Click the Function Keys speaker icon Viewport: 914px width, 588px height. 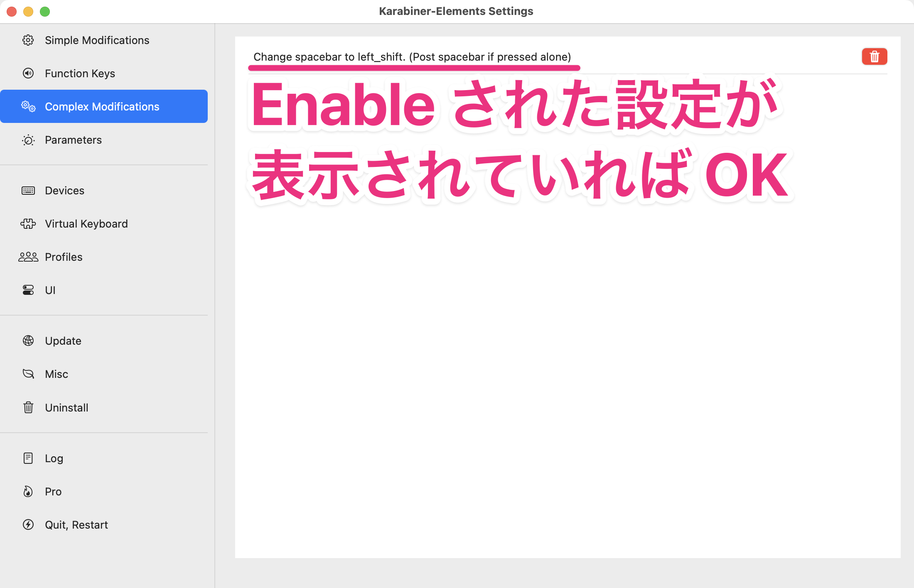[28, 73]
